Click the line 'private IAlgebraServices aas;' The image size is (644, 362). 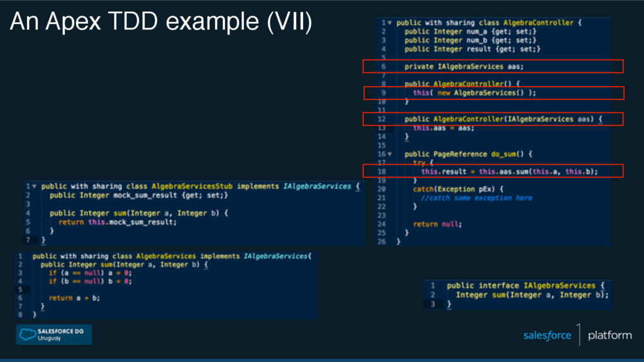464,67
